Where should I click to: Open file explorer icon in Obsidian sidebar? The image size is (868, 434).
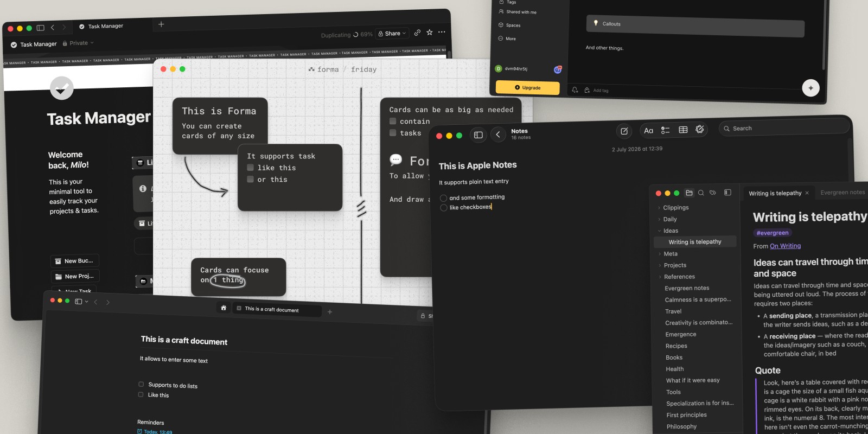point(689,193)
